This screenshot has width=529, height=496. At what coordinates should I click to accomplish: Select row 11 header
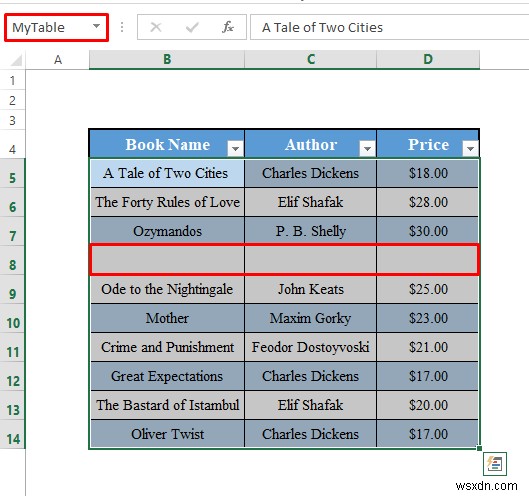coord(12,348)
